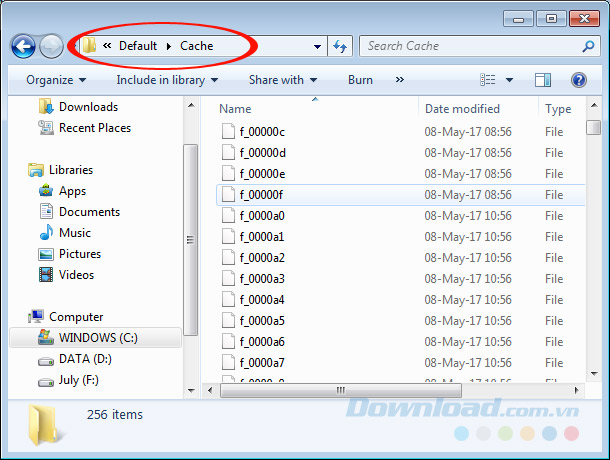This screenshot has height=460, width=610.
Task: Click the file icon of f_0000a0
Action: click(228, 215)
